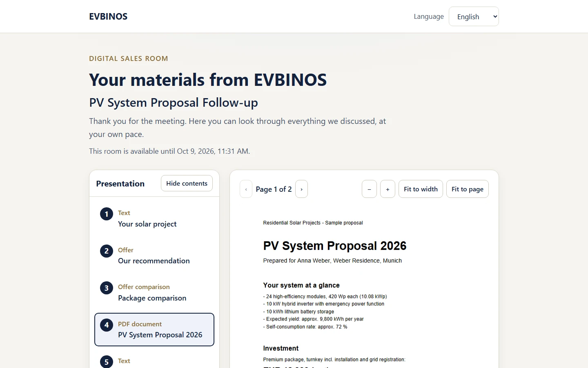Click Fit to width button
588x368 pixels.
point(421,189)
